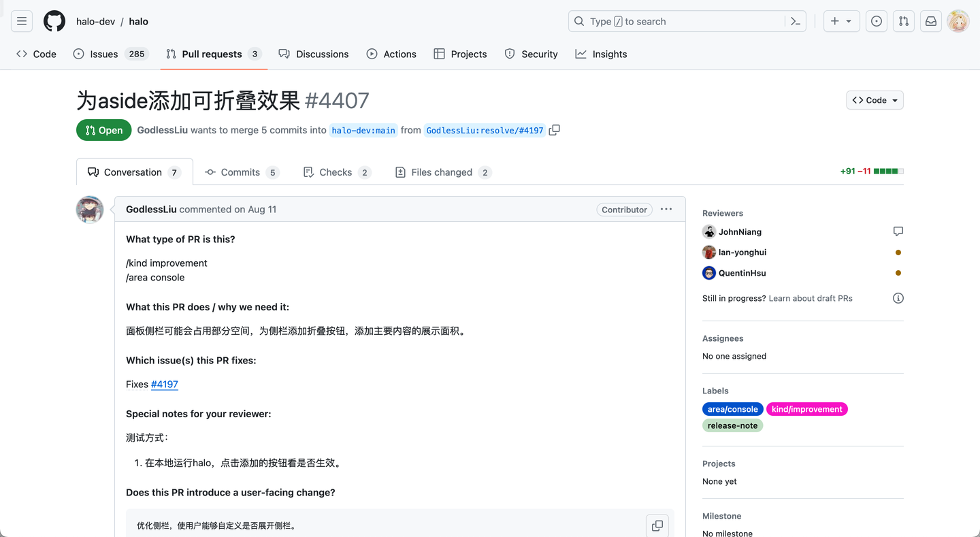Open the issues shortcut icon in header
Image resolution: width=980 pixels, height=537 pixels.
pos(877,21)
